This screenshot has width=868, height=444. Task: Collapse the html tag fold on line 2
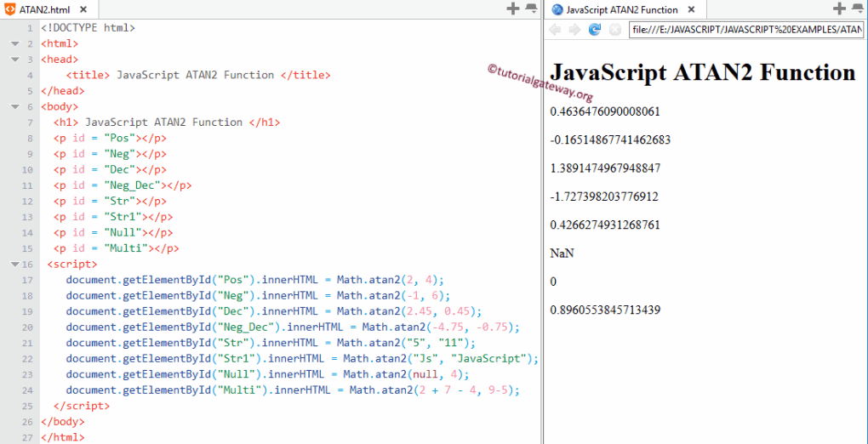[15, 44]
